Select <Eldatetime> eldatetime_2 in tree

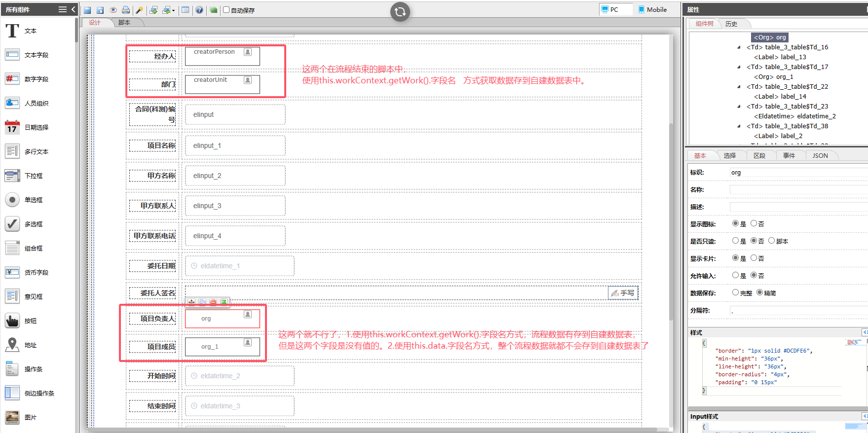tap(794, 116)
